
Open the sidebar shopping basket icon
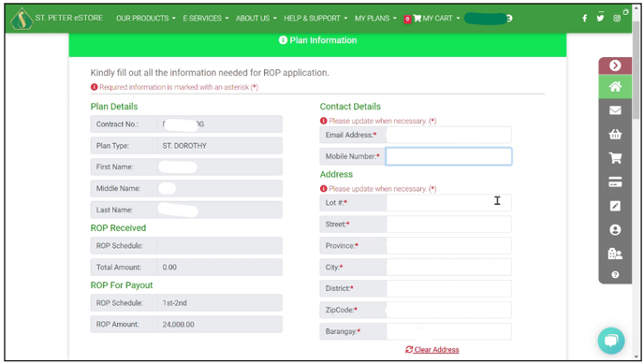click(x=615, y=134)
